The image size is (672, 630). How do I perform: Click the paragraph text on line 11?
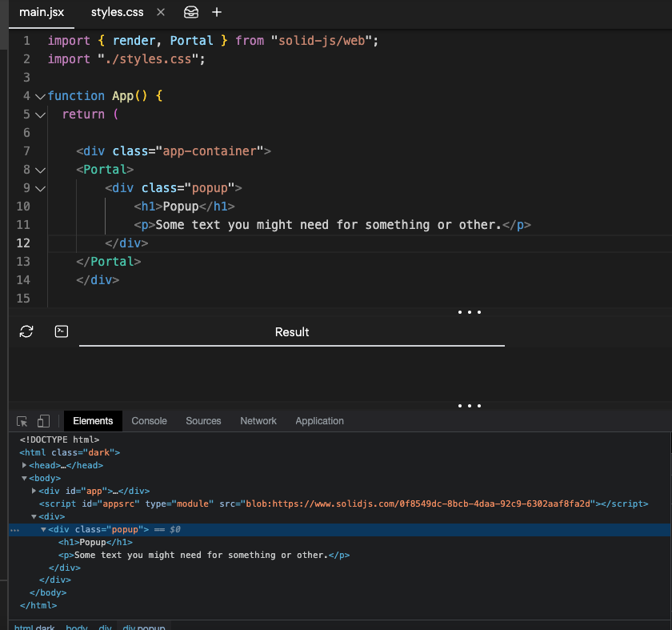328,226
